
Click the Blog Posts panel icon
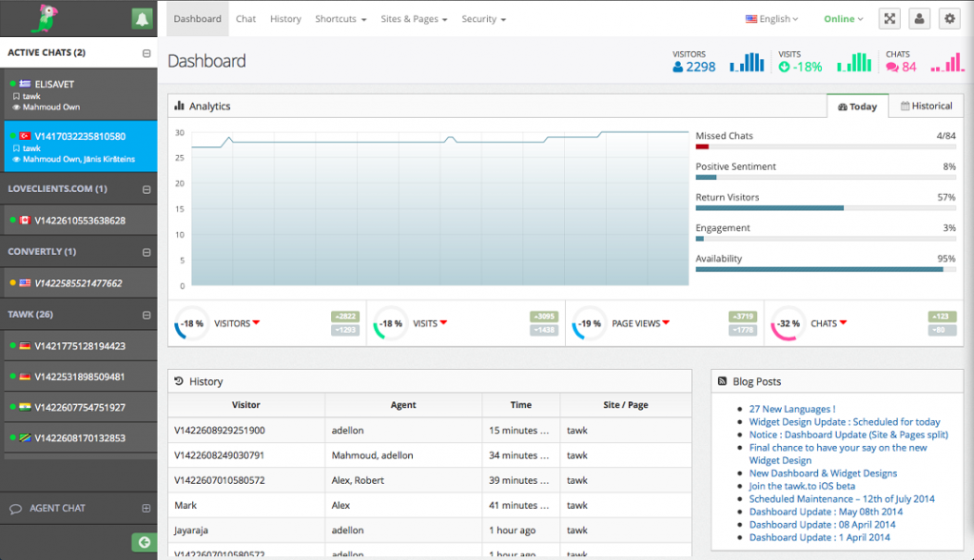coord(724,380)
